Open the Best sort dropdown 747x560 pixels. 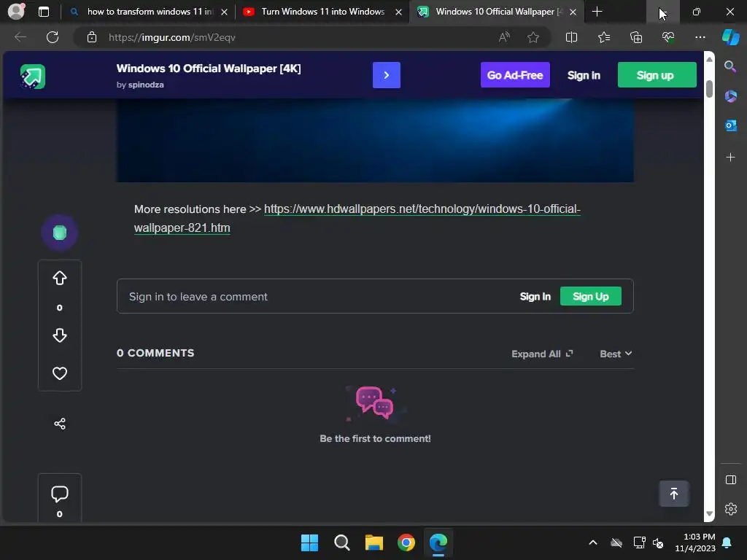616,354
